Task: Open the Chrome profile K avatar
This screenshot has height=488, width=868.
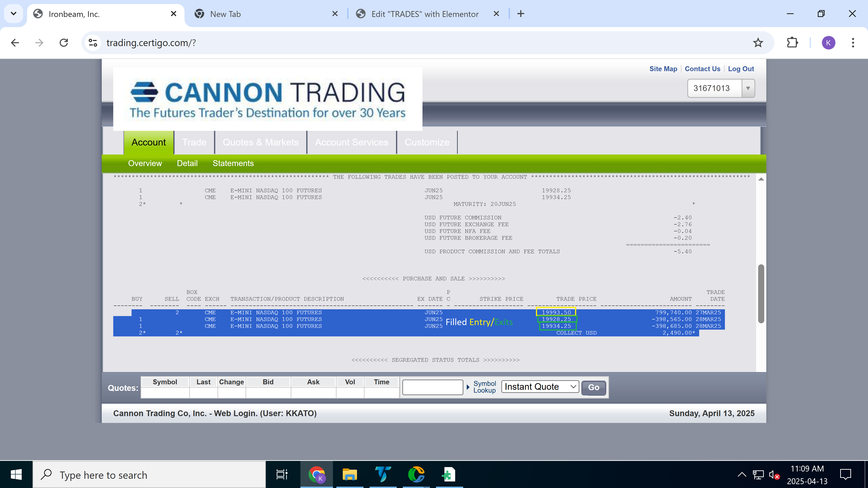Action: click(x=828, y=43)
